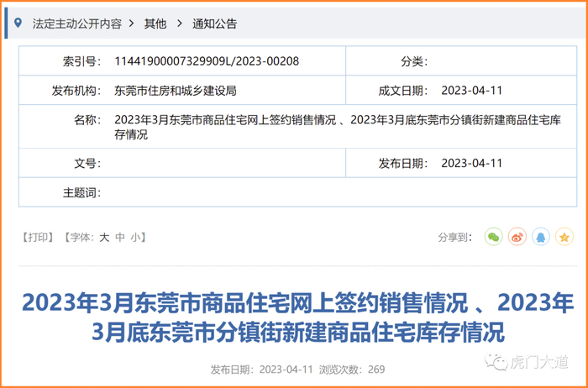This screenshot has height=388, width=588.
Task: Share page to Weibo icon
Action: [517, 237]
